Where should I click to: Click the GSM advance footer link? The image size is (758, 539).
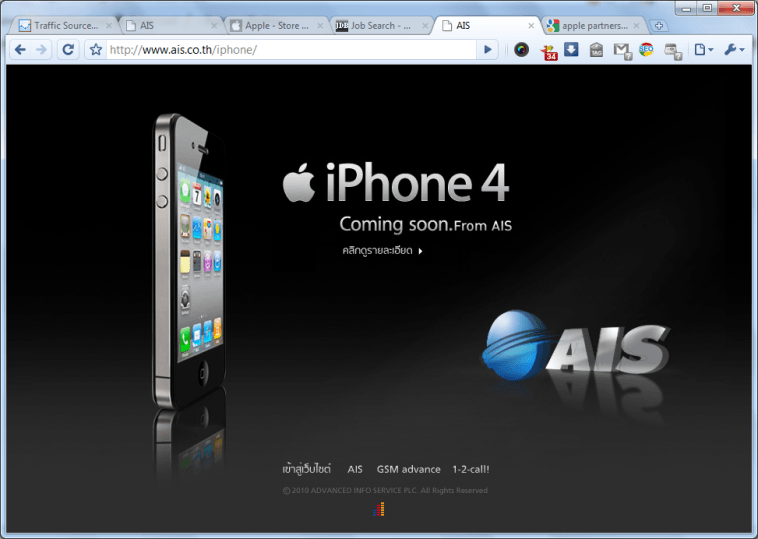point(408,469)
